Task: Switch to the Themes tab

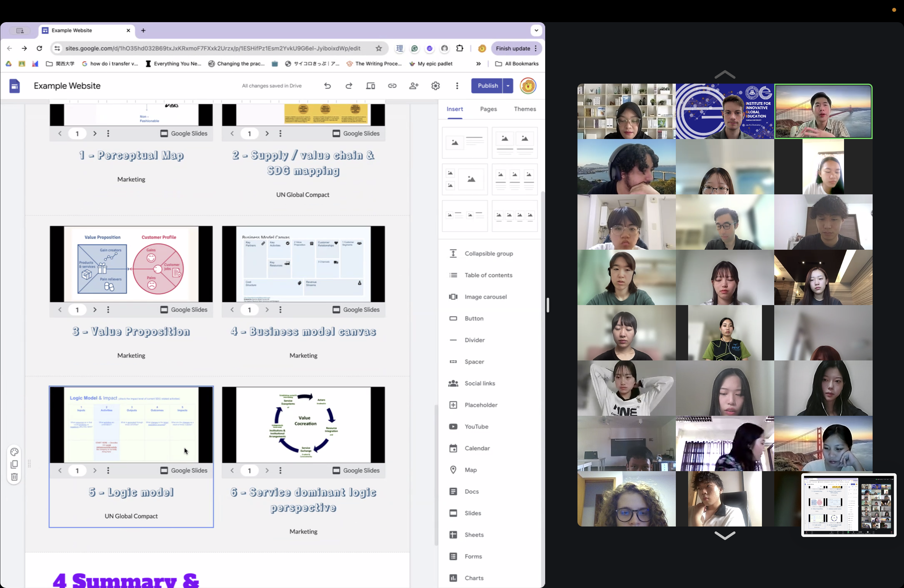Action: (525, 109)
